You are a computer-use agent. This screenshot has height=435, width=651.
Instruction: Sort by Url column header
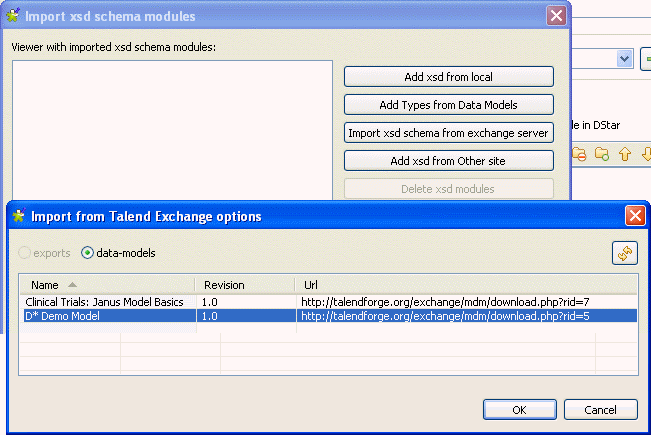[466, 285]
